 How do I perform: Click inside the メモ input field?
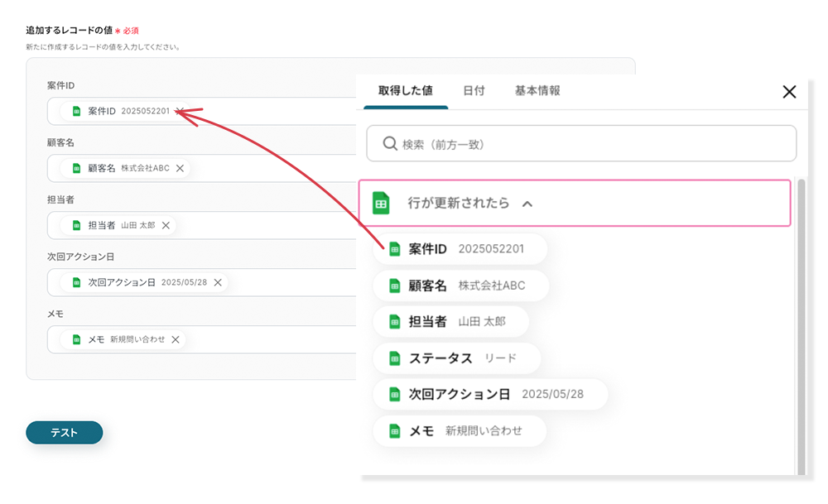tap(265, 339)
